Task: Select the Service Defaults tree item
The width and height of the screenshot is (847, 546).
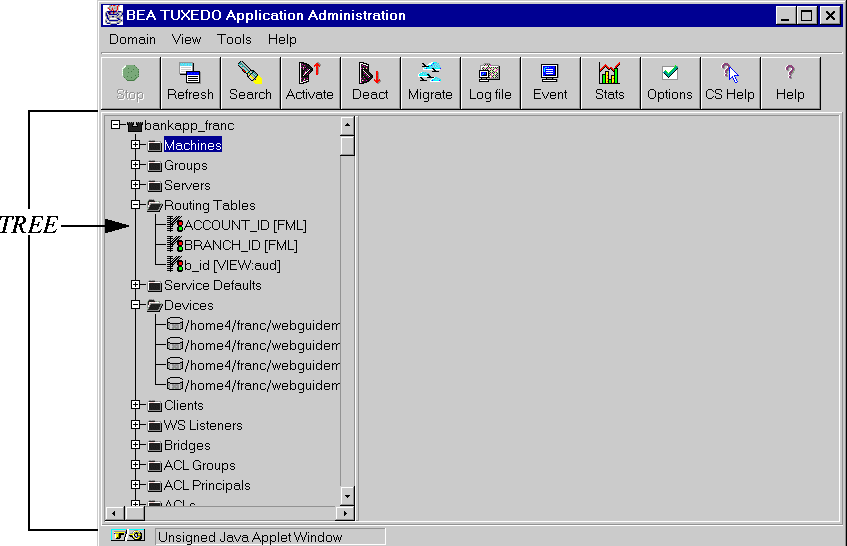Action: coord(213,285)
